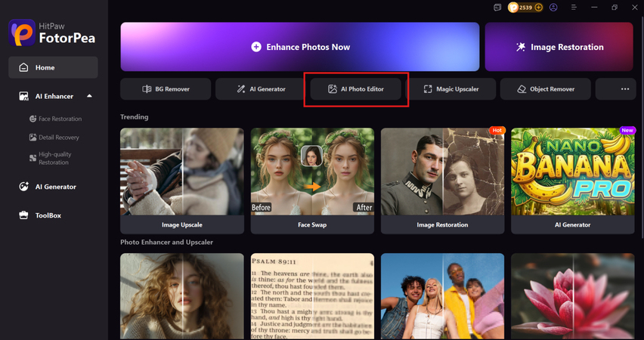Click the AI Generator wand icon in toolbar

click(241, 88)
